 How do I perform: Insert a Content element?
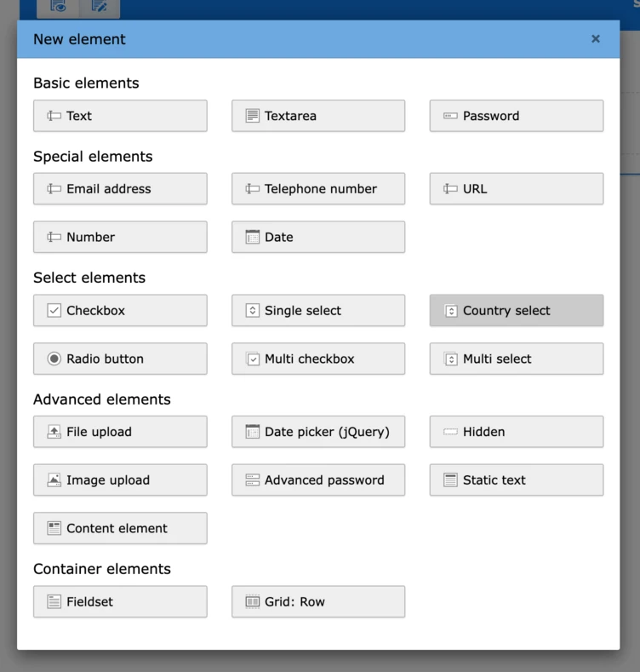(120, 528)
